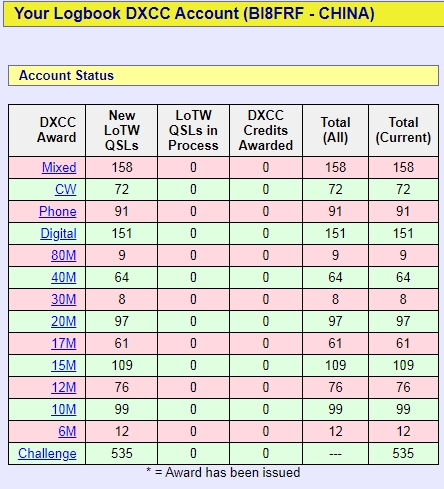Click the DXCC Award column header
Image resolution: width=444 pixels, height=489 pixels.
[47, 130]
